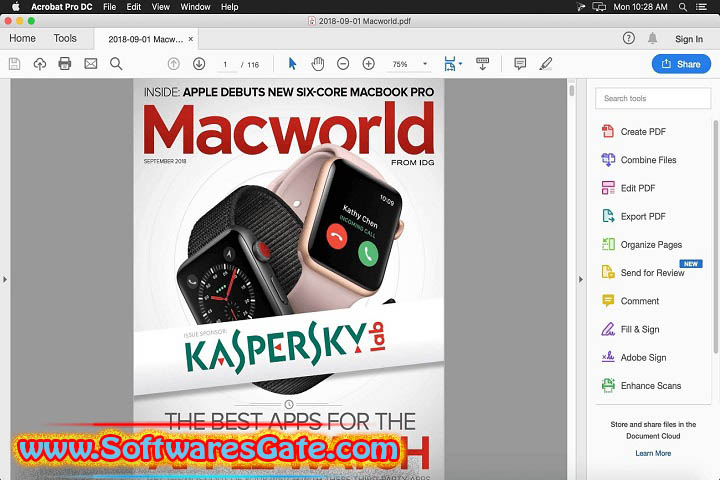Open the Window menu
Screen dimensions: 720x480
tap(195, 7)
